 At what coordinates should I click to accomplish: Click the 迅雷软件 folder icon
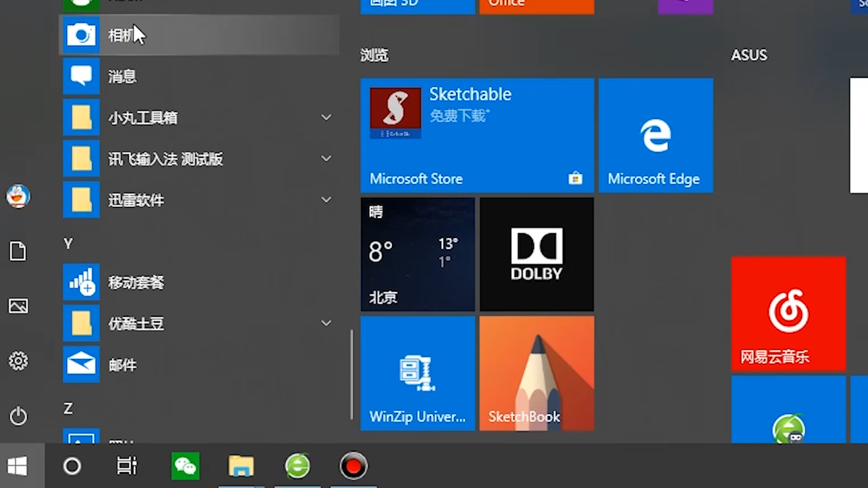[81, 200]
